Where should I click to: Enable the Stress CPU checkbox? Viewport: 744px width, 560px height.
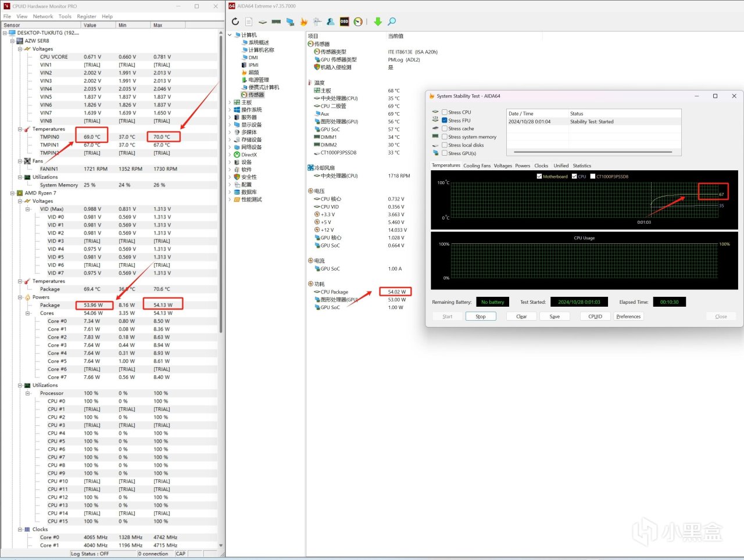(x=445, y=112)
